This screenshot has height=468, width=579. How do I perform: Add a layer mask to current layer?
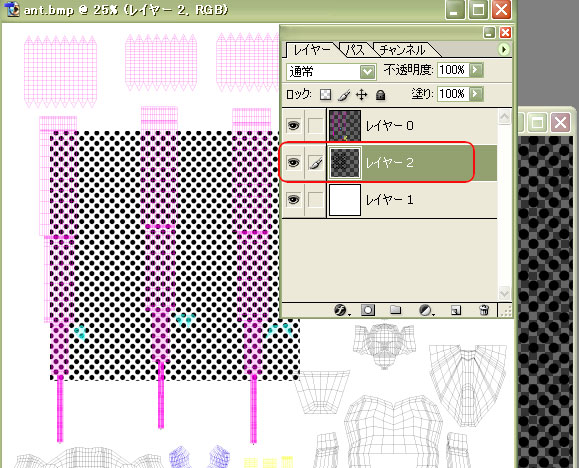point(368,310)
